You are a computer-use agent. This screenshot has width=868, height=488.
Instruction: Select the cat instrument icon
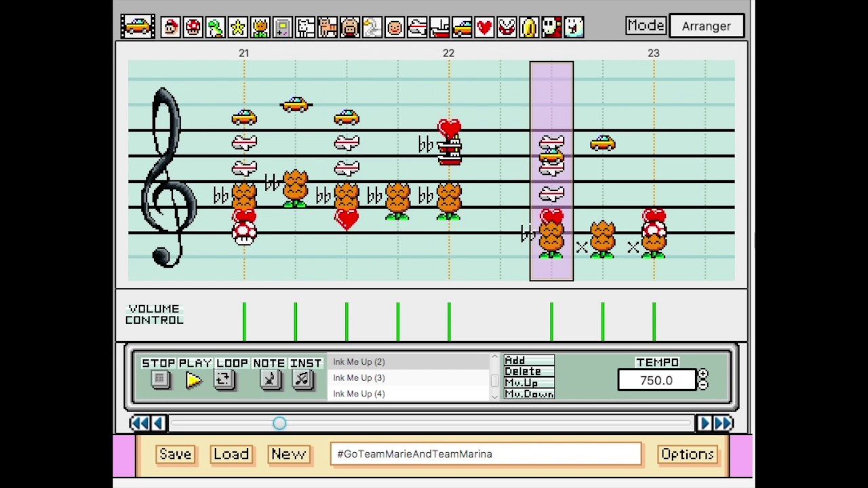pos(328,28)
